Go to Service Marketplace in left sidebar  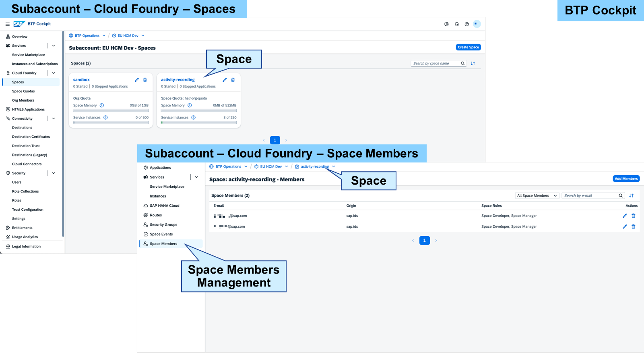(x=29, y=55)
